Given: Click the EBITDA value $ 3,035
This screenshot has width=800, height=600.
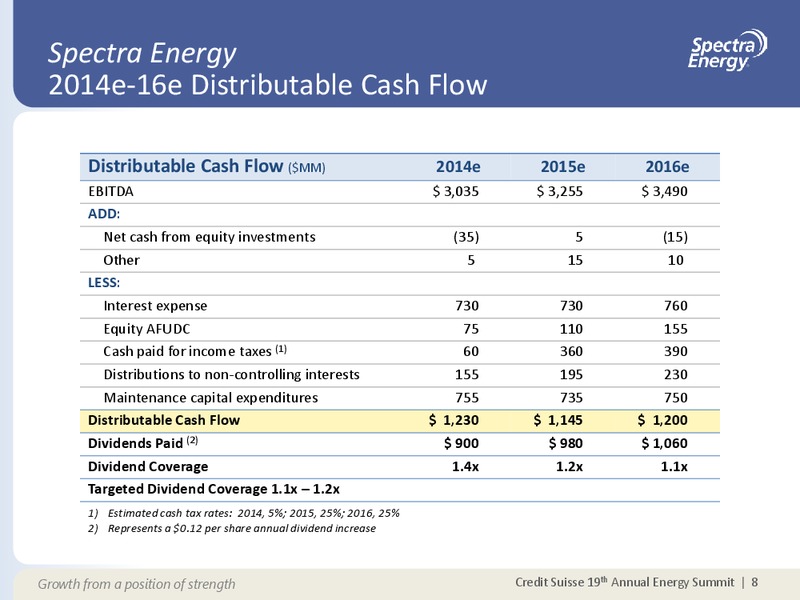Looking at the screenshot, I should pyautogui.click(x=456, y=191).
